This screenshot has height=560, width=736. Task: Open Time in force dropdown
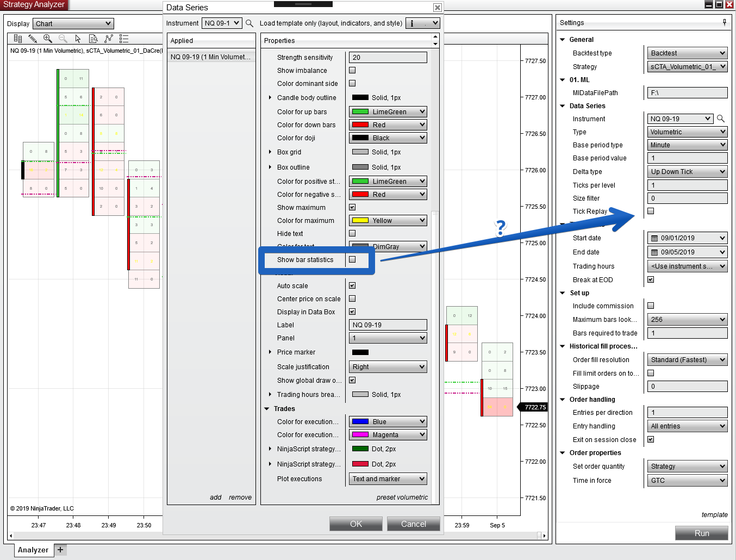click(x=688, y=480)
